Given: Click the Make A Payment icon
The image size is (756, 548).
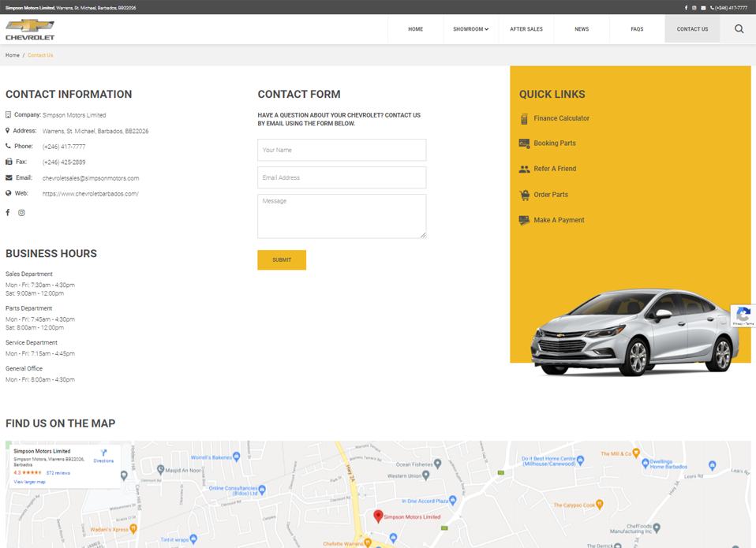Looking at the screenshot, I should point(524,221).
